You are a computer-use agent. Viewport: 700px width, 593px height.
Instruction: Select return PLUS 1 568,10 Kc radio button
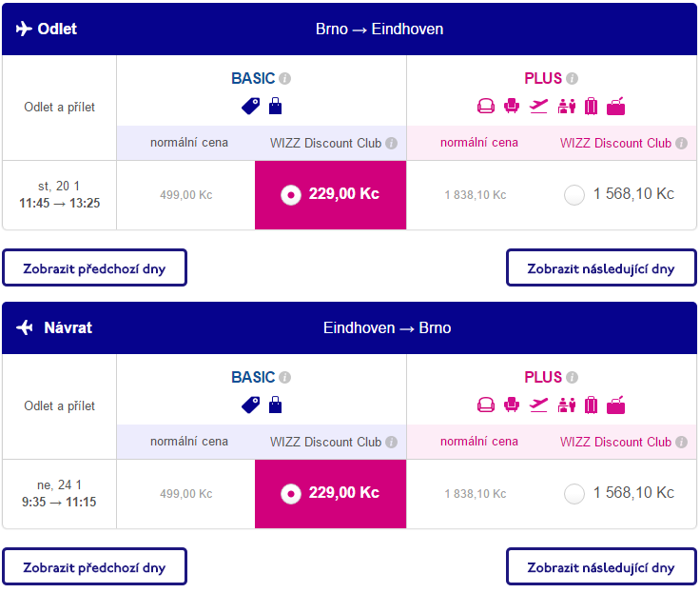(574, 494)
